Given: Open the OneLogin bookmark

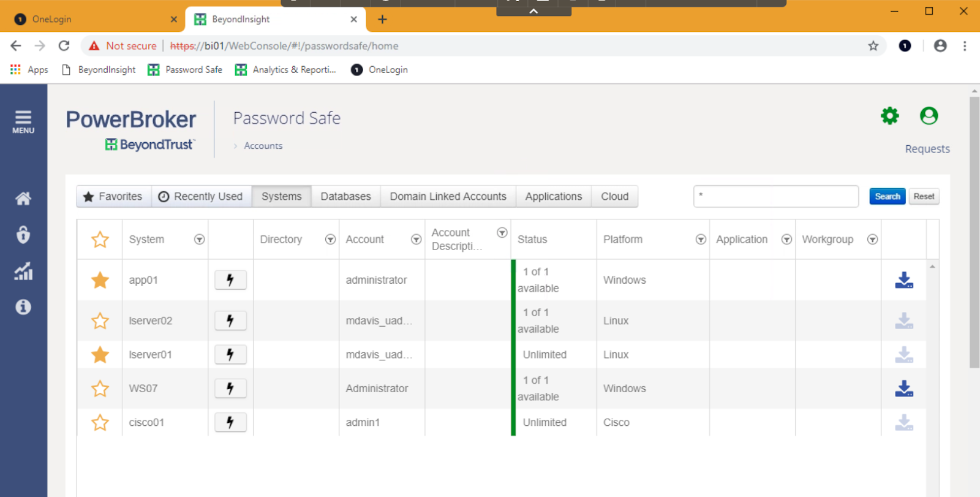Looking at the screenshot, I should [379, 70].
